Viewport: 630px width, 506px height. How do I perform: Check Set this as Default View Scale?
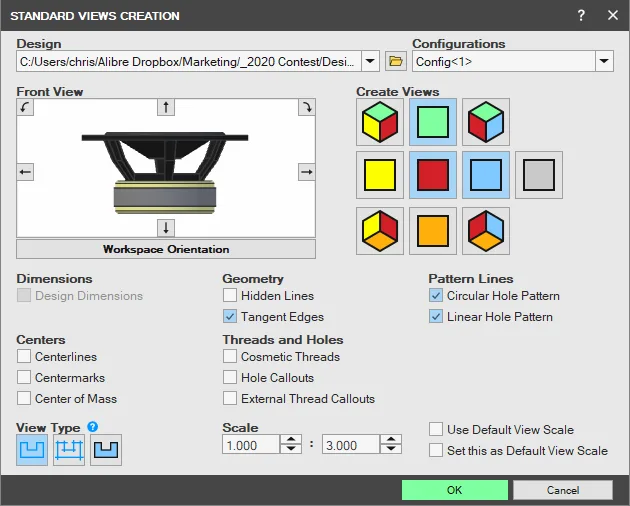point(436,450)
